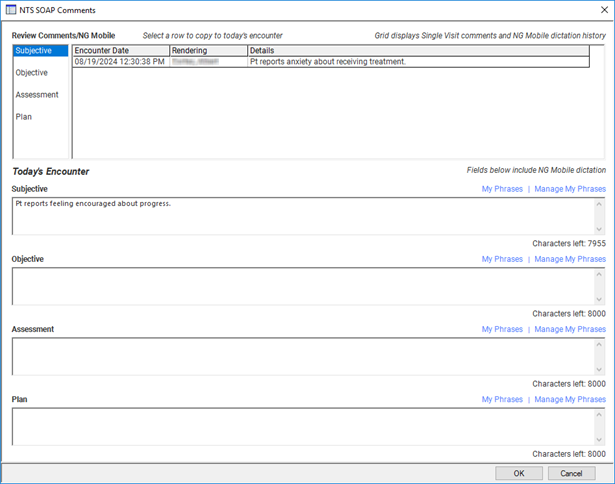Select Plan in the review list
615x484 pixels.
point(24,116)
